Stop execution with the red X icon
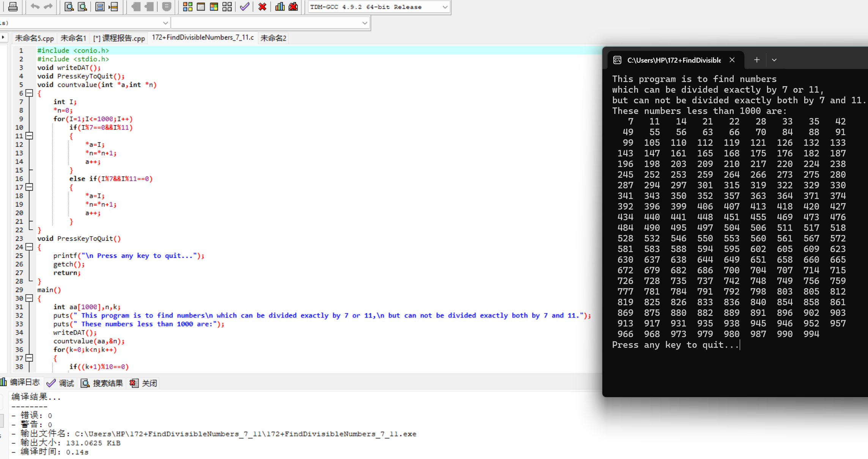Viewport: 868px width, 459px height. 262,6
